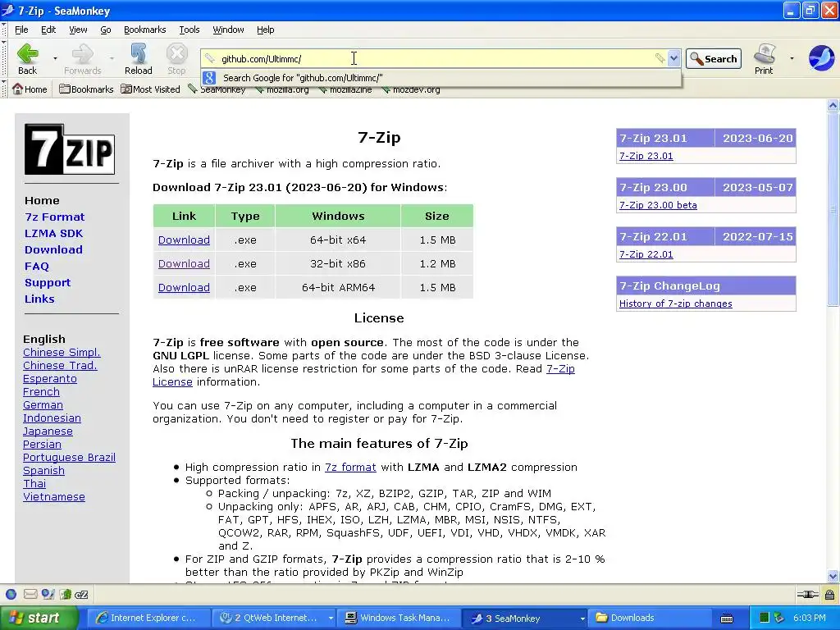Click the on-screen keyboard taskbar icon
Screen dimensions: 840x630
727,619
